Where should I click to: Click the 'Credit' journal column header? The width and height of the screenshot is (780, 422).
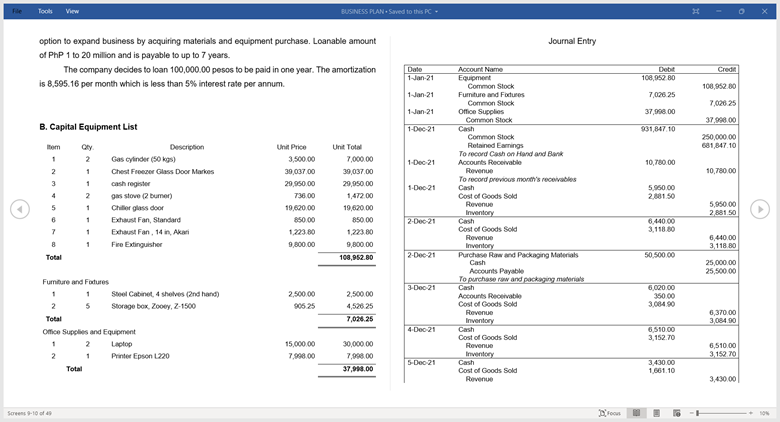click(727, 70)
